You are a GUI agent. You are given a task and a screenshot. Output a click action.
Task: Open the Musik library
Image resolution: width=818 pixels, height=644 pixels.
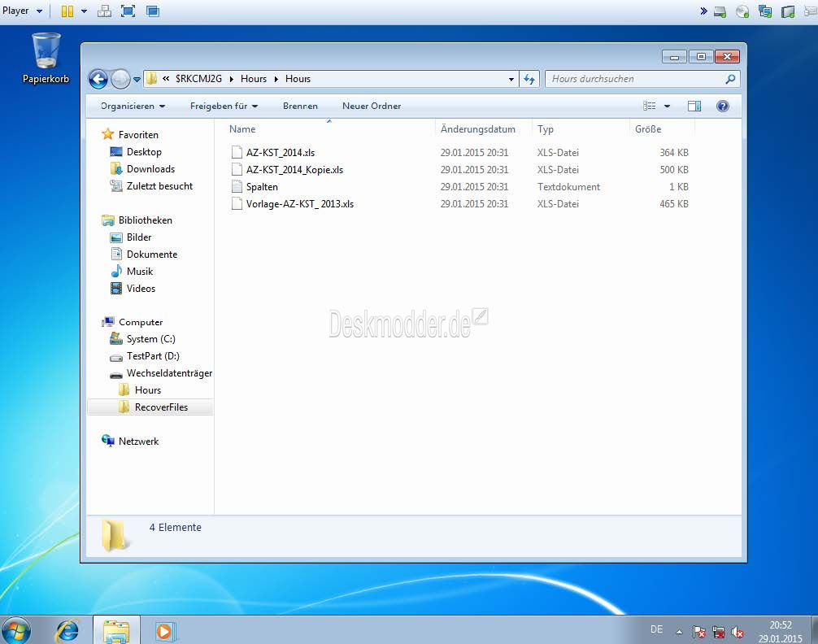(139, 272)
